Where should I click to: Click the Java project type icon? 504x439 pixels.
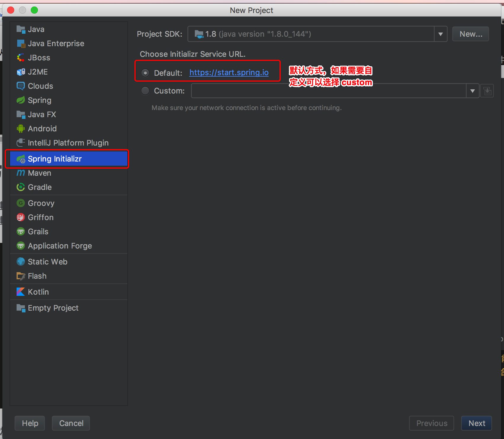coord(21,29)
